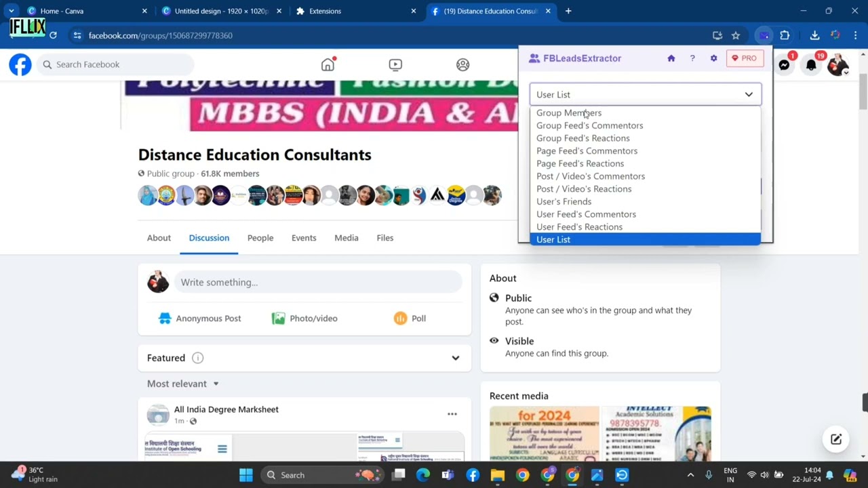The width and height of the screenshot is (868, 488).
Task: Select highlighted User List option
Action: click(645, 239)
